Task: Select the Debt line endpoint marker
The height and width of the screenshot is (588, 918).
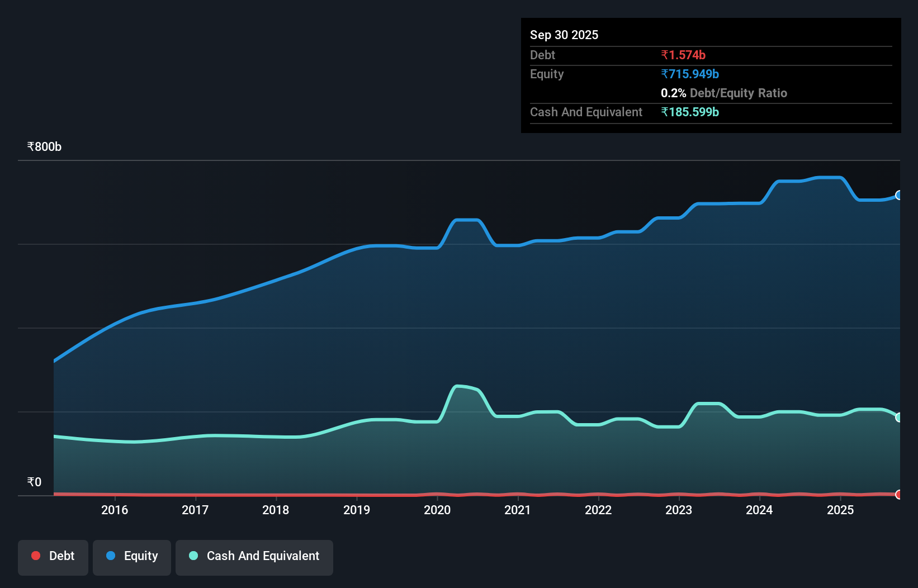Action: coord(899,495)
